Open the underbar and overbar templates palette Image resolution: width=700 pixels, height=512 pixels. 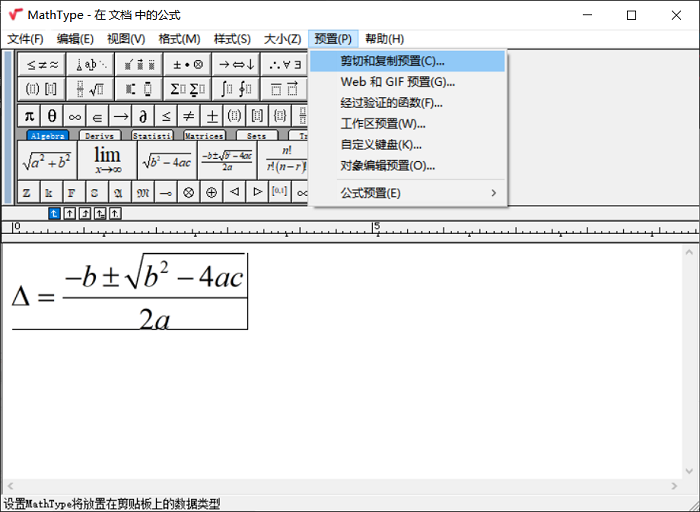[x=284, y=89]
